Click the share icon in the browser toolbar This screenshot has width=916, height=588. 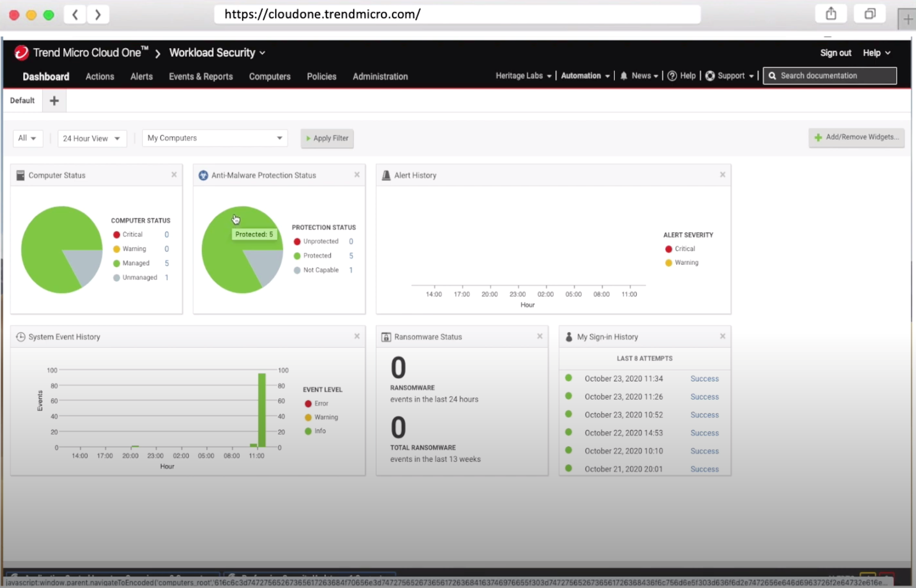[830, 14]
